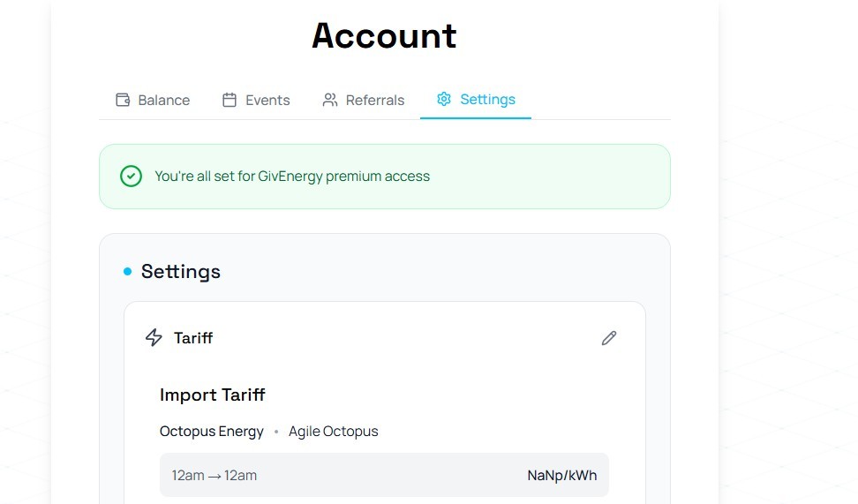Image resolution: width=858 pixels, height=504 pixels.
Task: Click the NaNp/kWh rate value
Action: pyautogui.click(x=562, y=475)
